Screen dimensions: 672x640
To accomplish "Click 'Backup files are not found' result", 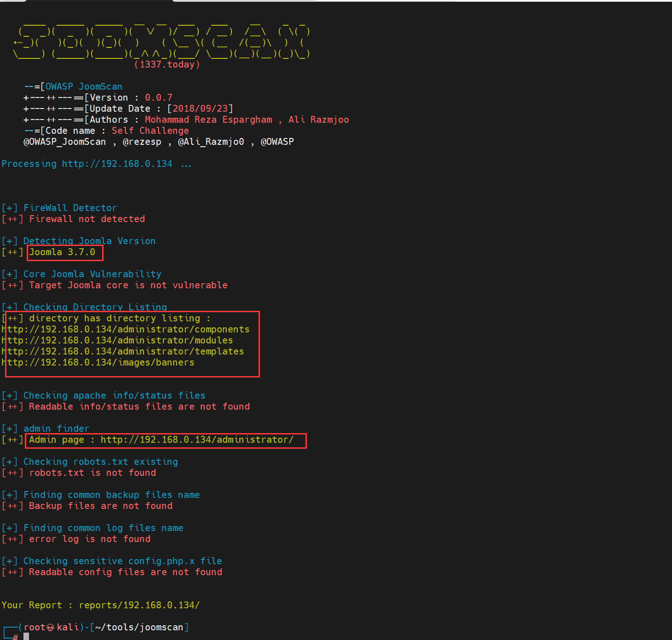I will coord(101,506).
